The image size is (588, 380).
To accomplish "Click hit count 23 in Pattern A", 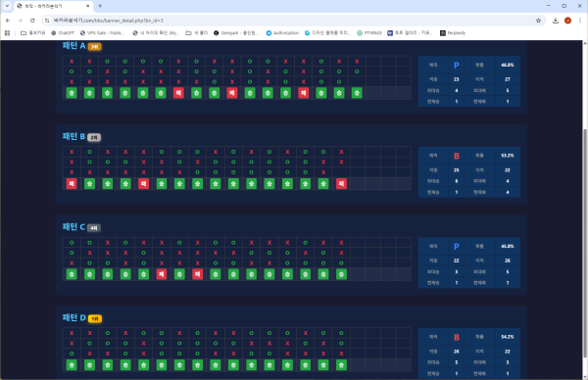I will pos(457,79).
